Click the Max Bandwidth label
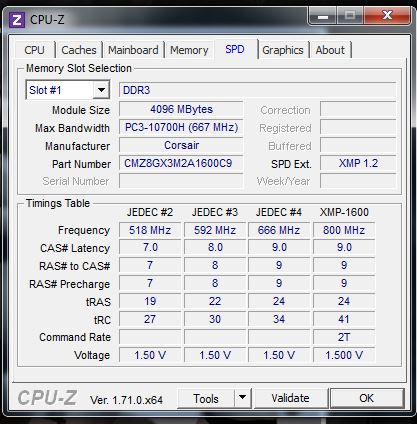Screen dimensions: 417x424 coord(72,128)
